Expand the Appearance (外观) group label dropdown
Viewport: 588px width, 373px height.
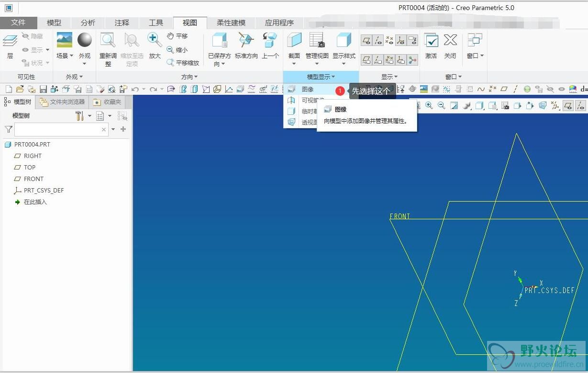75,77
